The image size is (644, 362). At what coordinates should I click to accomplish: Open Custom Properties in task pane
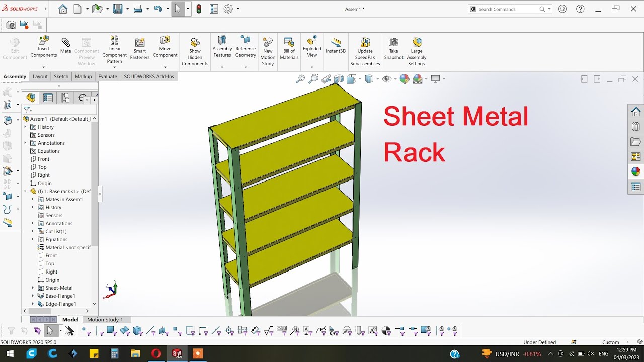(x=636, y=187)
